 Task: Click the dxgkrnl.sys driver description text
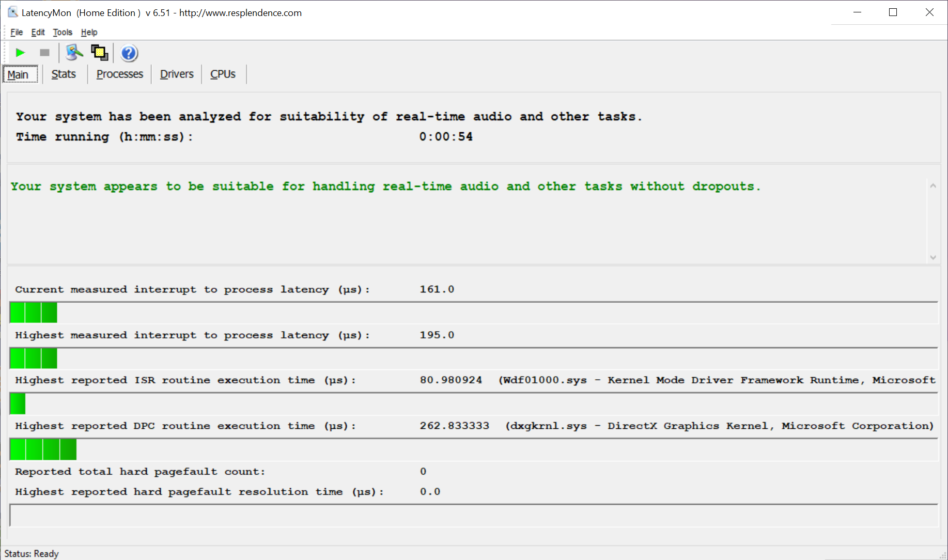720,426
